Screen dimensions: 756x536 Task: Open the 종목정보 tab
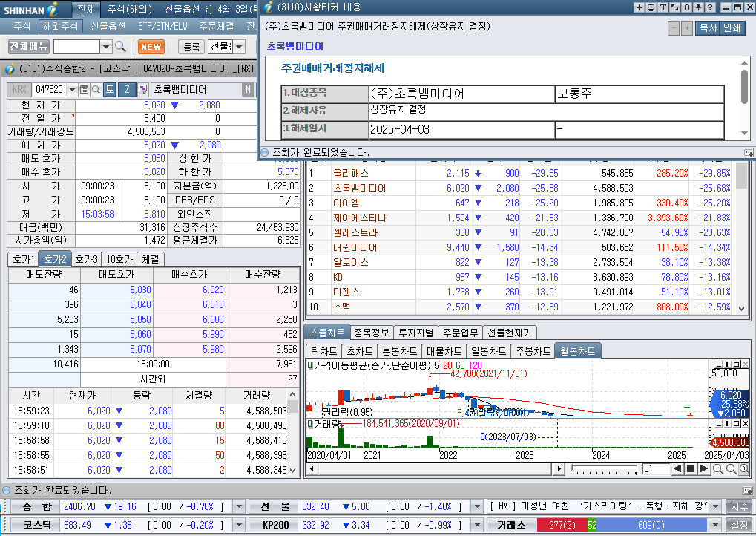371,333
